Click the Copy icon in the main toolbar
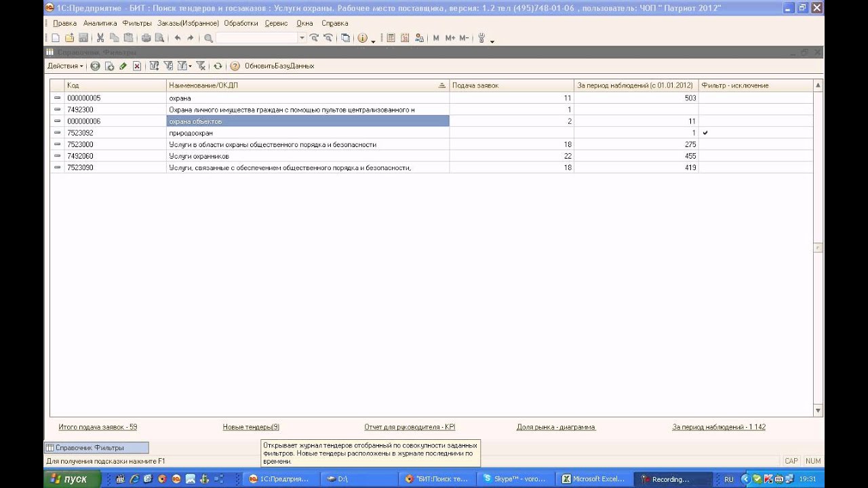The image size is (868, 488). pos(114,38)
